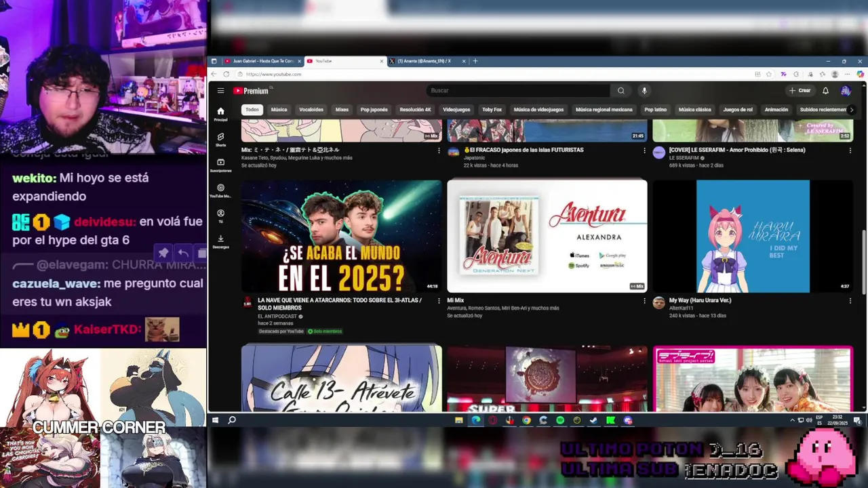Go back with the browser back arrow

pos(214,74)
